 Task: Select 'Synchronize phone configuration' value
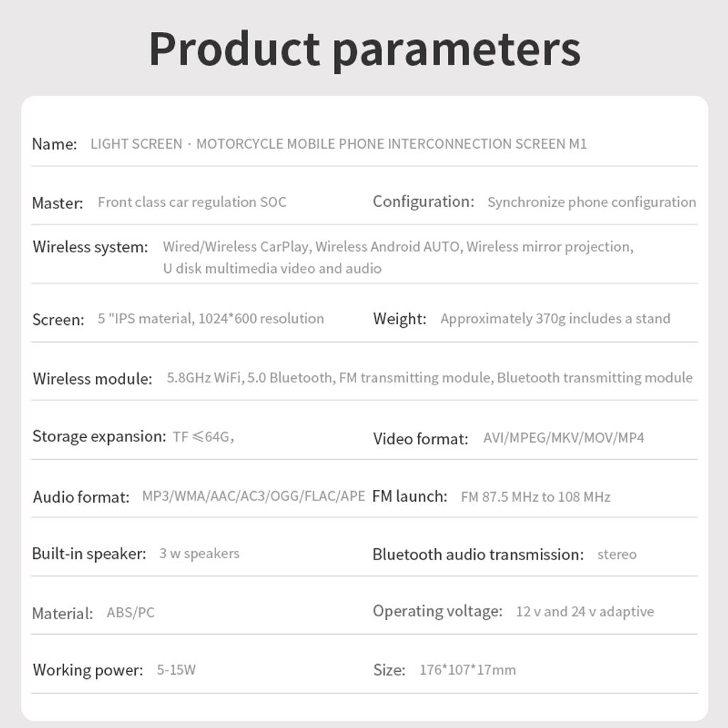(591, 202)
